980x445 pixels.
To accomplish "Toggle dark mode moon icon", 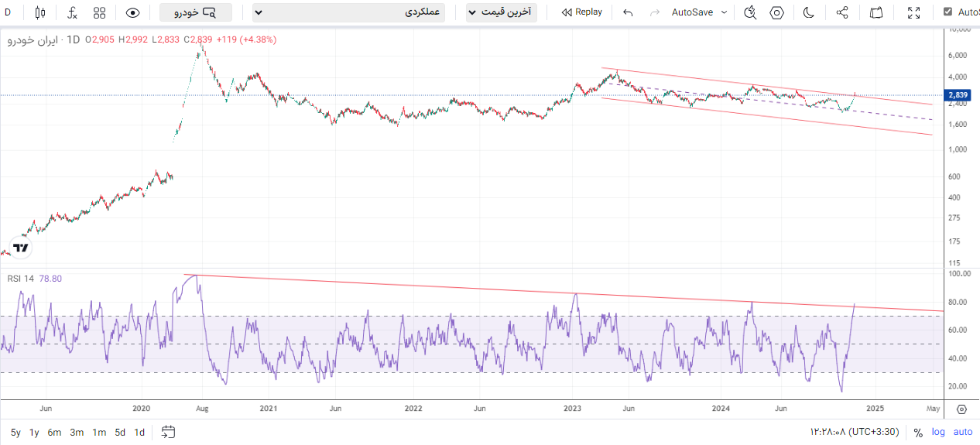I will click(x=809, y=12).
